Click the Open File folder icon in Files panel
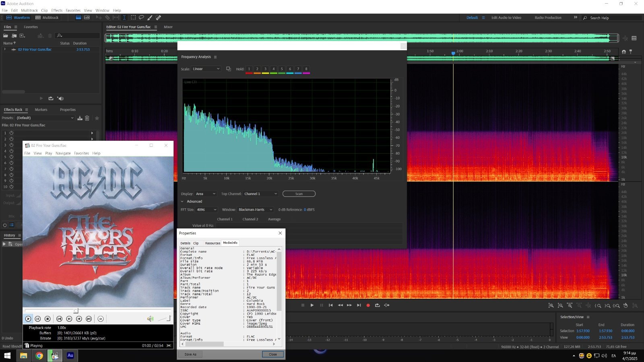 tap(6, 36)
